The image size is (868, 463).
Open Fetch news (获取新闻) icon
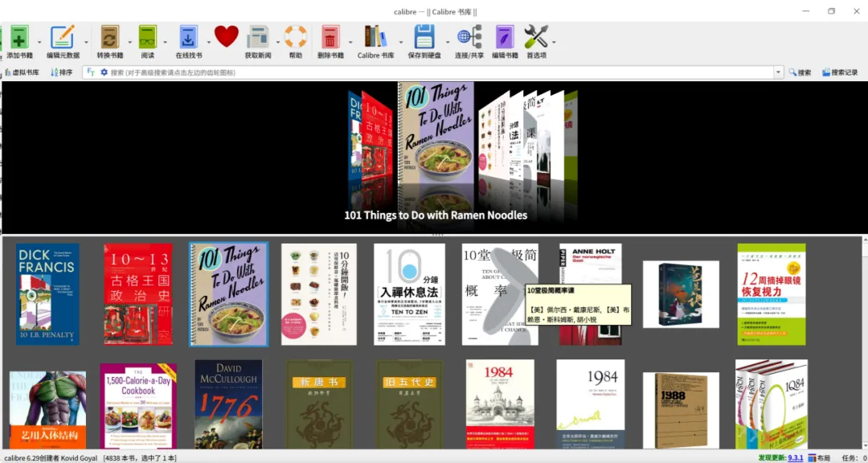click(x=258, y=37)
